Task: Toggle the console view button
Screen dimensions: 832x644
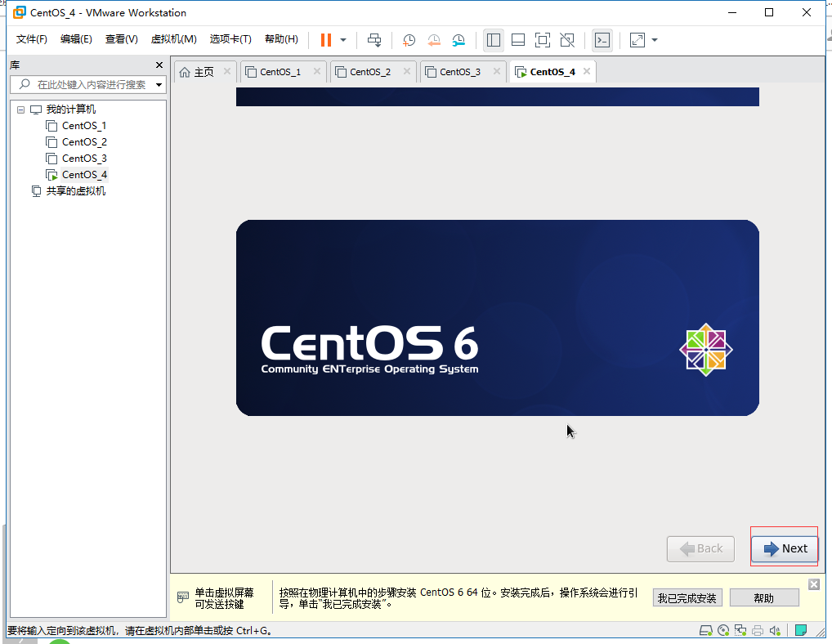Action: tap(602, 40)
